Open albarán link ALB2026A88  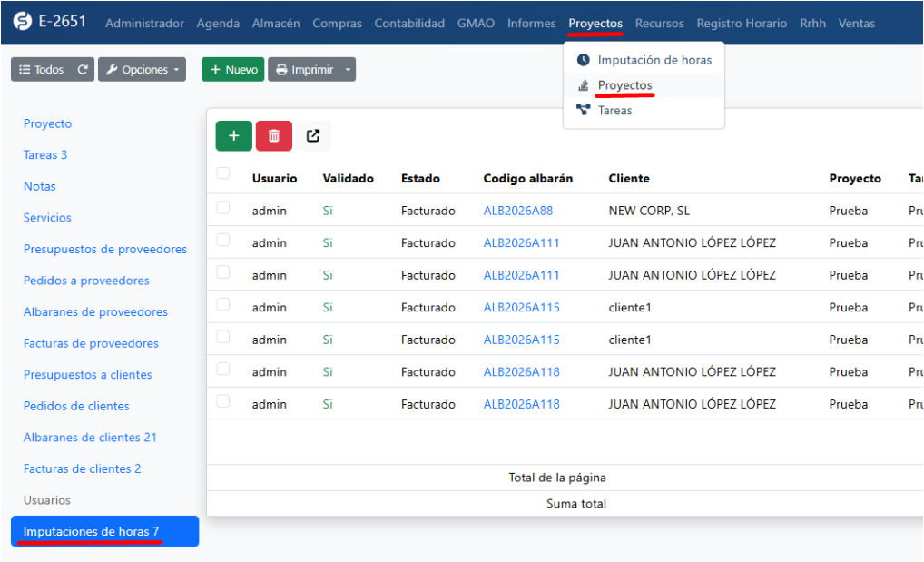(517, 211)
